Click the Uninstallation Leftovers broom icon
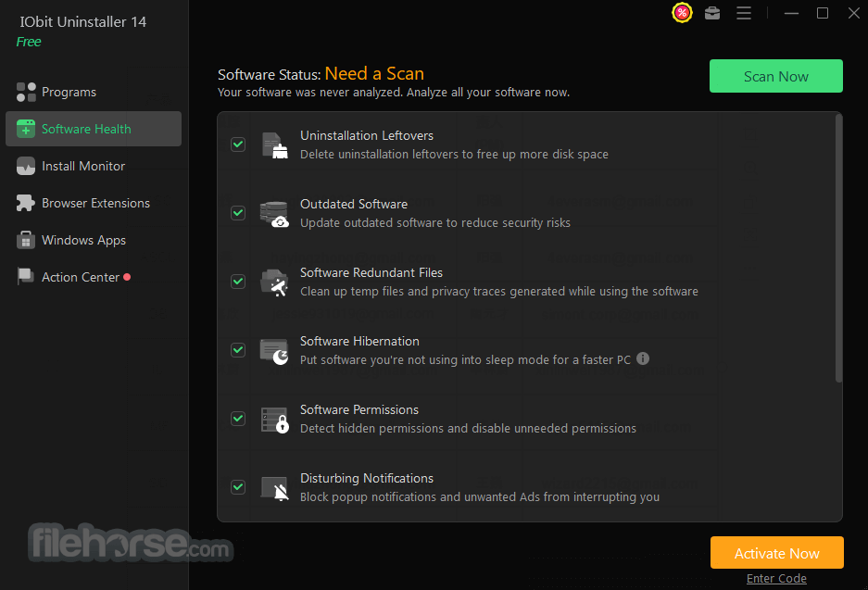The height and width of the screenshot is (590, 868). coord(274,145)
